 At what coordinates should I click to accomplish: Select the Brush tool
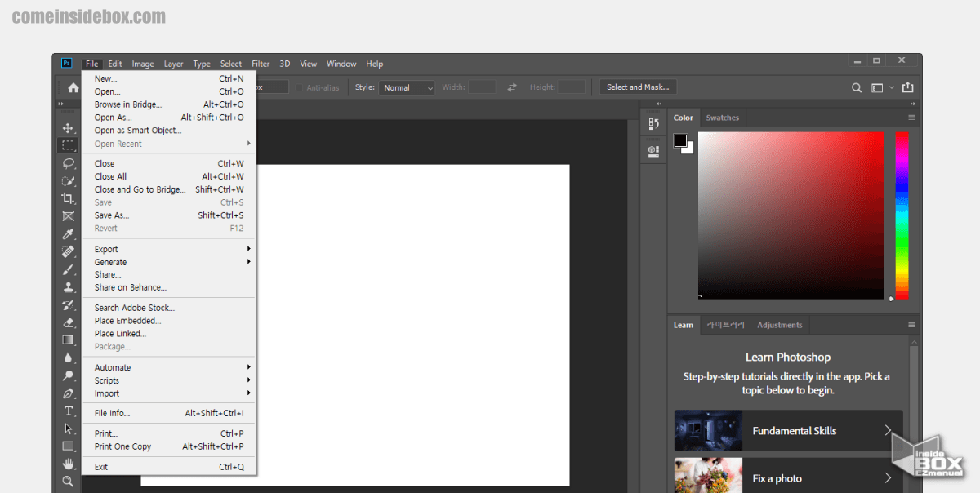(x=69, y=269)
